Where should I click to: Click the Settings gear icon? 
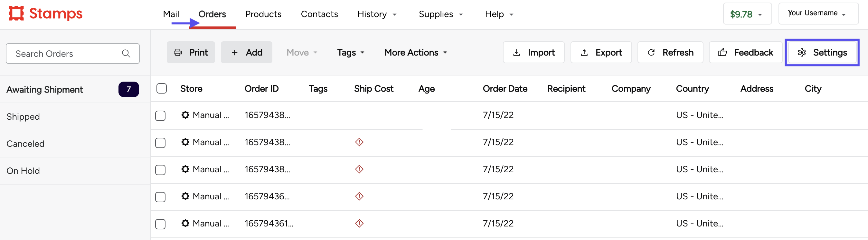(x=802, y=52)
